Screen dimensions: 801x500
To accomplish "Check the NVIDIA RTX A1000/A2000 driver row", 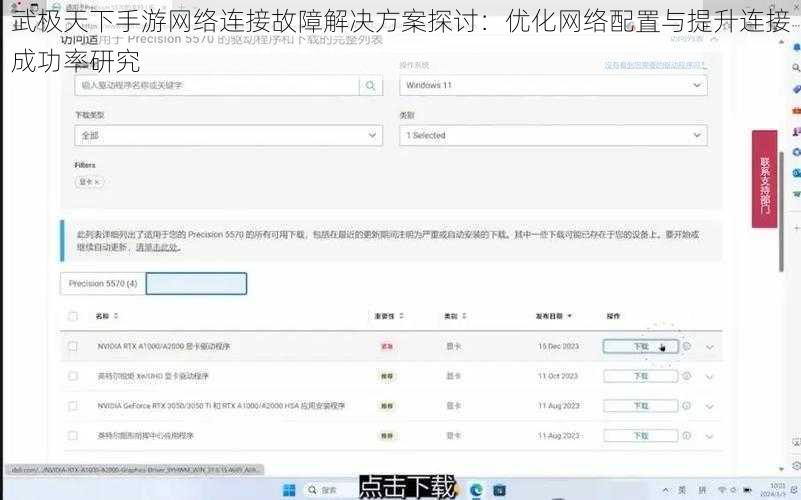I will coord(73,346).
